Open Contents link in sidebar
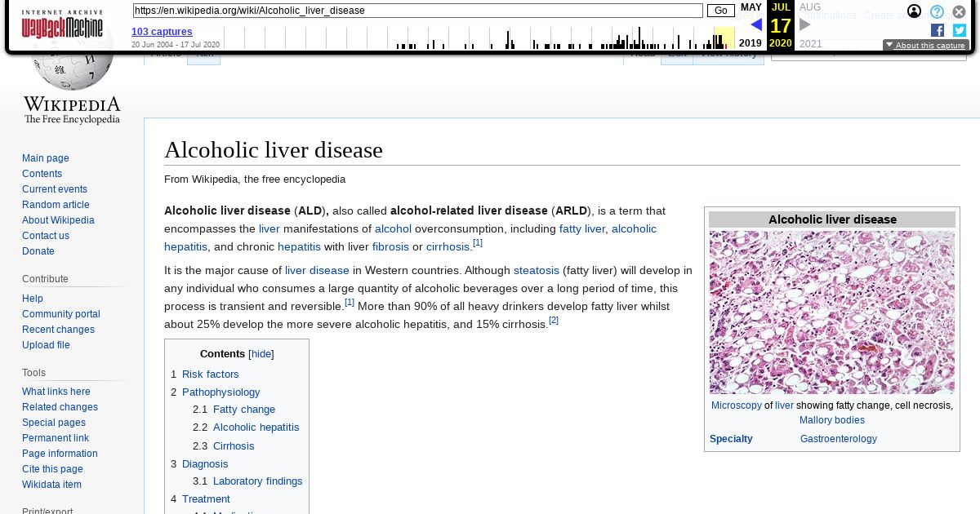This screenshot has width=980, height=514. point(42,174)
